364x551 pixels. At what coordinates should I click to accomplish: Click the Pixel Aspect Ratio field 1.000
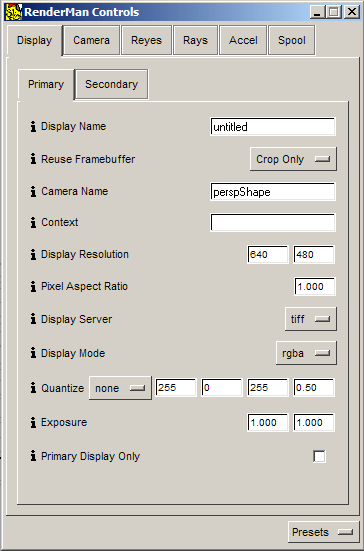click(x=315, y=286)
